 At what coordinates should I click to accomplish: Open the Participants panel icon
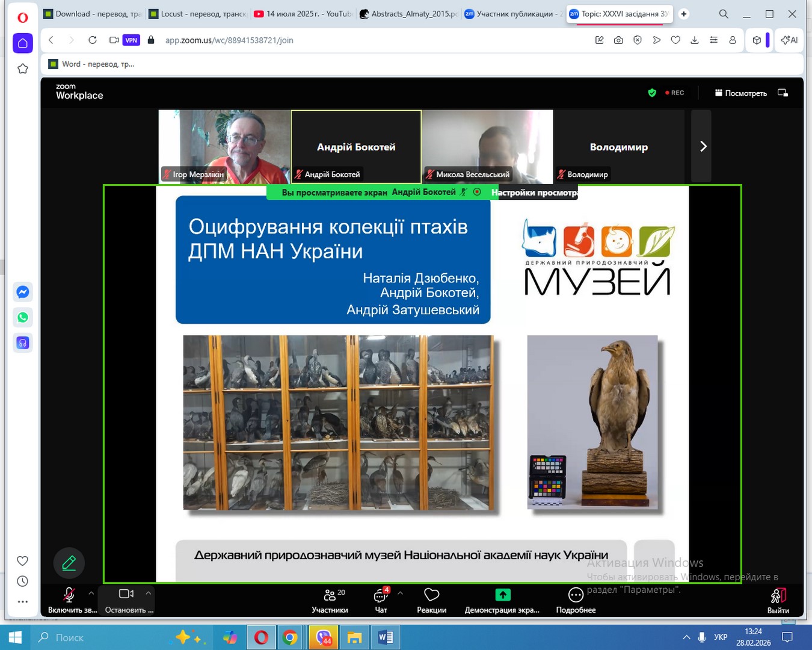pyautogui.click(x=330, y=596)
